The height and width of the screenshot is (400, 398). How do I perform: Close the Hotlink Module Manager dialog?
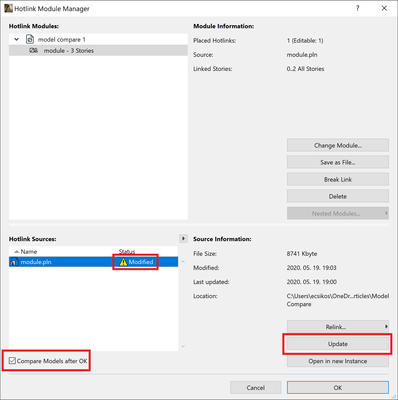tap(384, 8)
